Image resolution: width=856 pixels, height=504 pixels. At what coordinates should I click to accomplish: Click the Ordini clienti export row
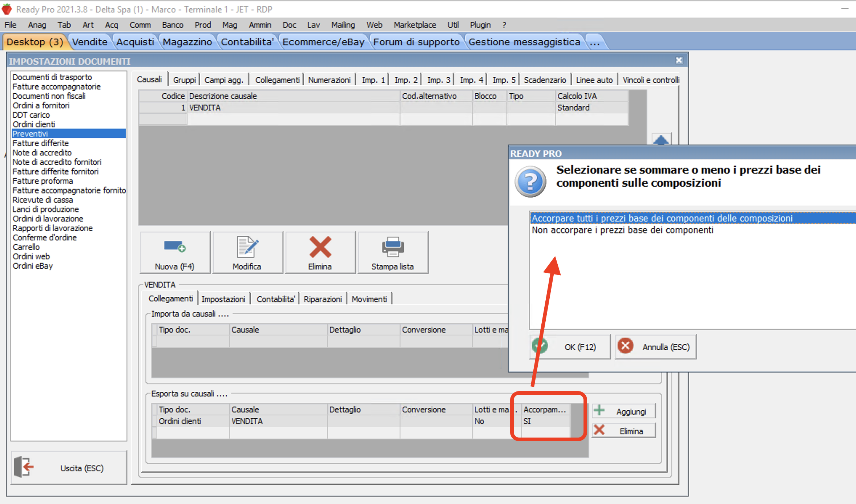pyautogui.click(x=362, y=421)
